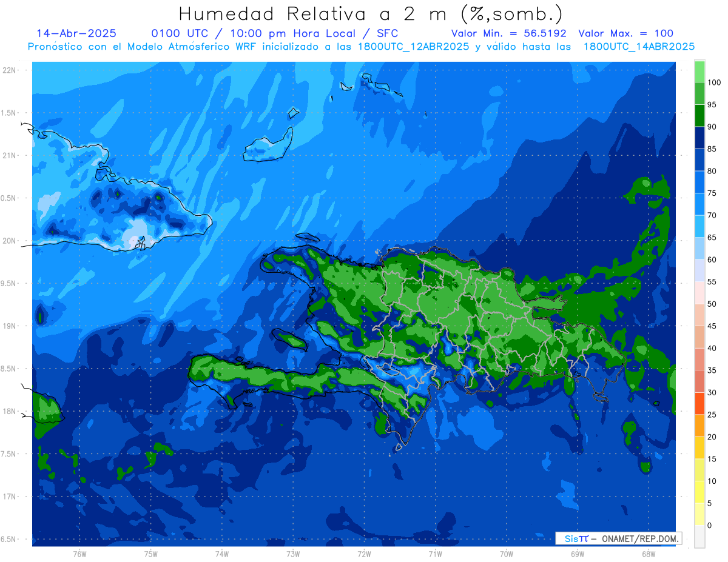Screen dimensions: 728x562
Task: Click the "Valor Min. = 56.5192" readout
Action: (x=509, y=33)
